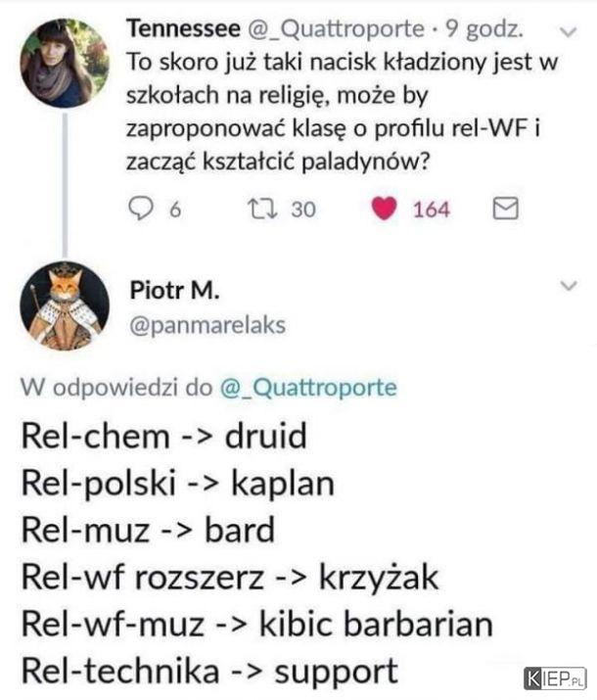Click the reply text line Rel-muz -> bard
Image resolution: width=597 pixels, height=700 pixels.
pos(148,530)
